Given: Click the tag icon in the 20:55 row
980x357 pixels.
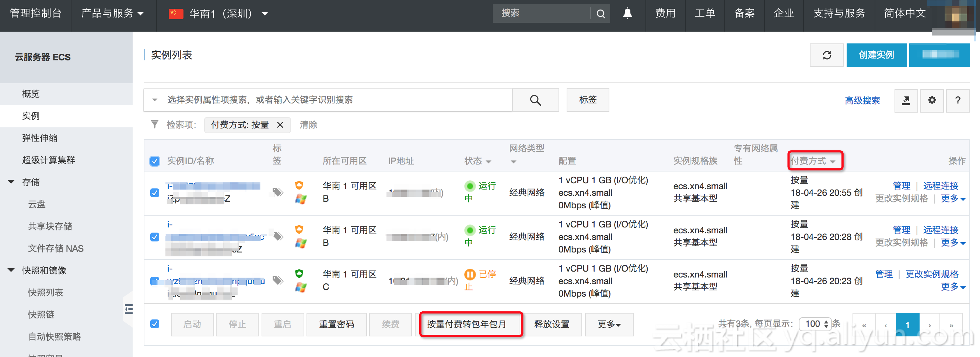Looking at the screenshot, I should coord(278,192).
